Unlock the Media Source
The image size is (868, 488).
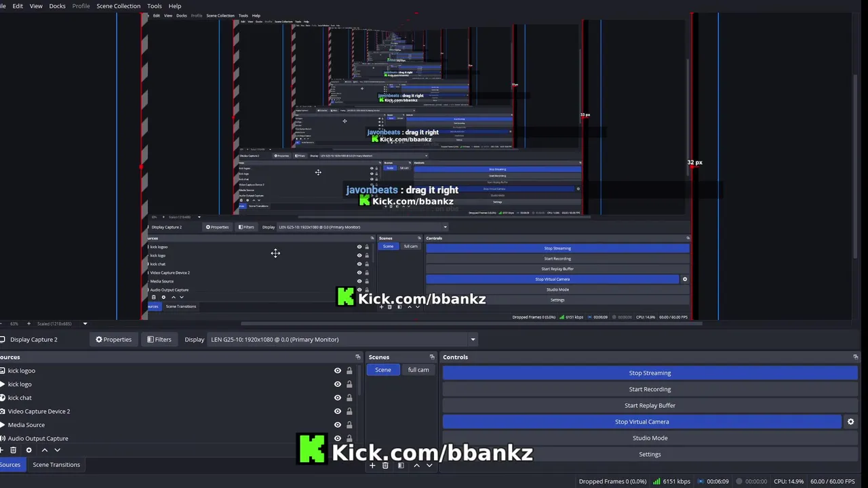tap(349, 425)
